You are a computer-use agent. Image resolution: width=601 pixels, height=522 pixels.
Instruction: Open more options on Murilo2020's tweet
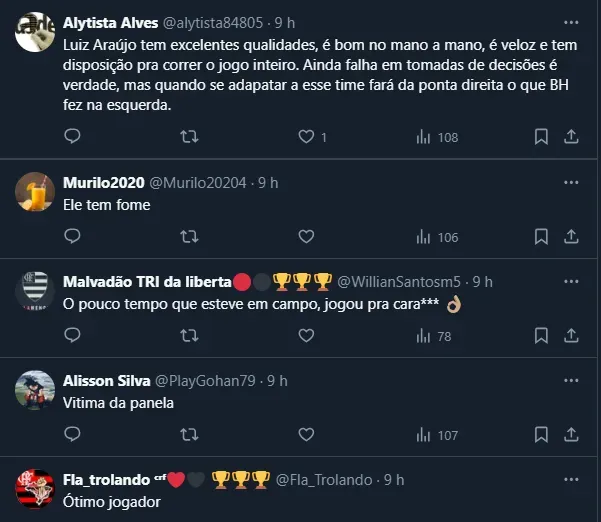(571, 183)
